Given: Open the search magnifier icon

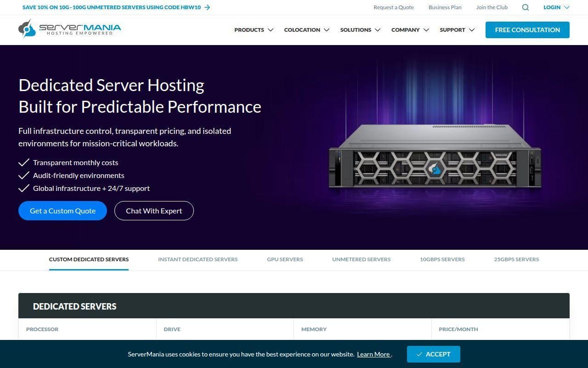Looking at the screenshot, I should pos(526,7).
